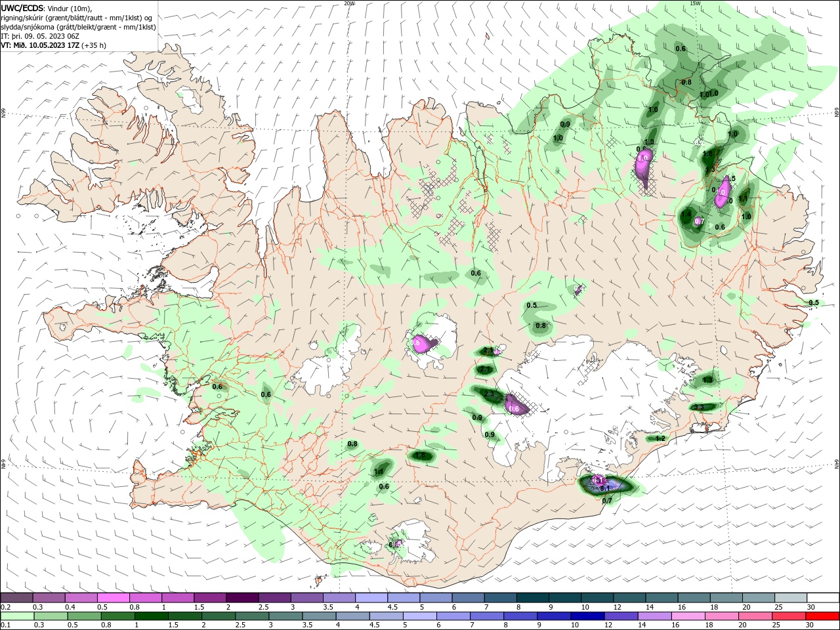The image size is (840, 630).
Task: Select the bright pink 0.5 snow legend swatch
Action: (113, 598)
